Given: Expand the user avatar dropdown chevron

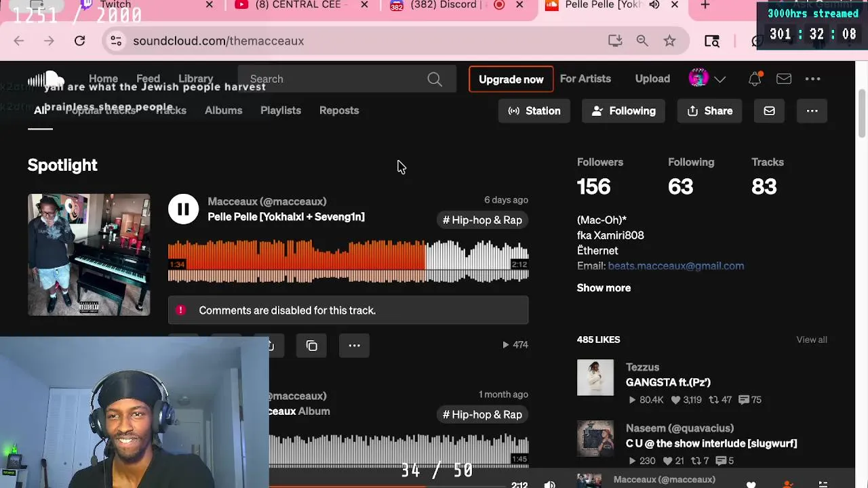Looking at the screenshot, I should pyautogui.click(x=720, y=79).
